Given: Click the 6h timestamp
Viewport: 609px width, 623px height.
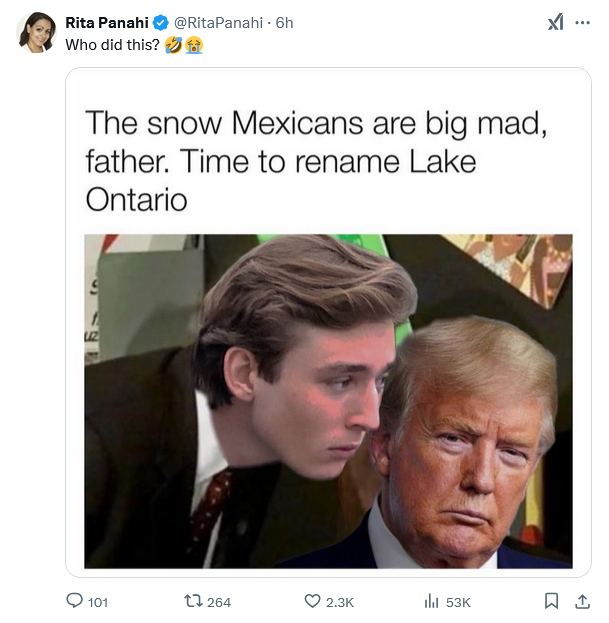Looking at the screenshot, I should 284,22.
